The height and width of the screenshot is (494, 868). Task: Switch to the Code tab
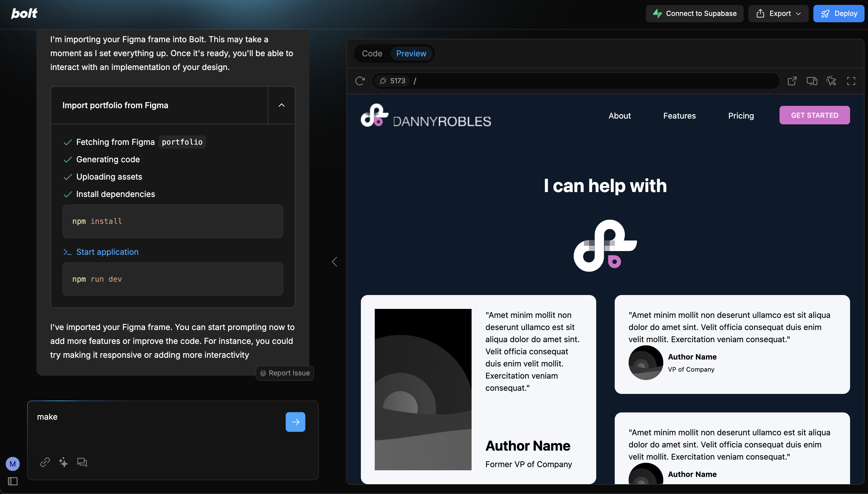coord(372,53)
